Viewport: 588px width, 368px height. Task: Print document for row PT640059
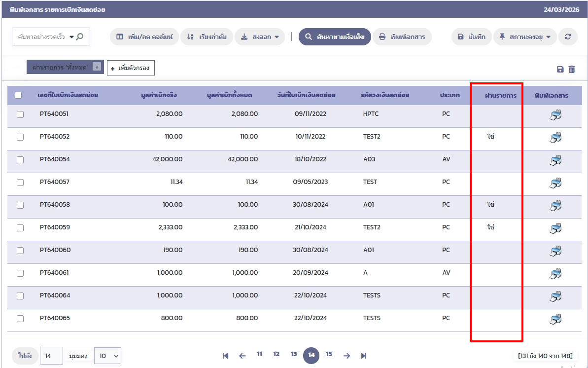pyautogui.click(x=555, y=228)
